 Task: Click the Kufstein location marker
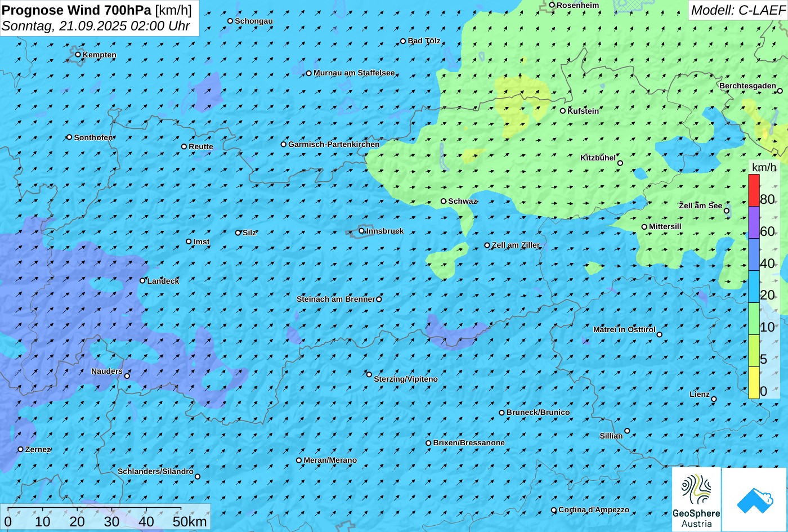tap(562, 111)
